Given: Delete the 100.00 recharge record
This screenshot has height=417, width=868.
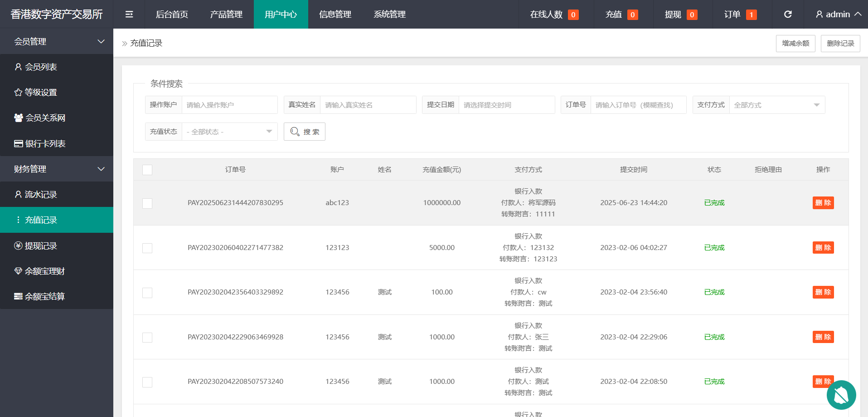Looking at the screenshot, I should click(823, 292).
